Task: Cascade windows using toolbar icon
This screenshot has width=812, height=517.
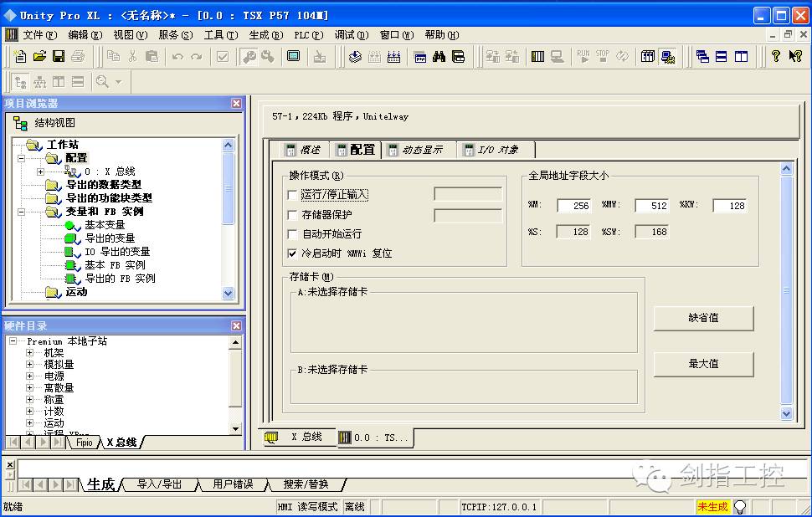Action: [702, 56]
